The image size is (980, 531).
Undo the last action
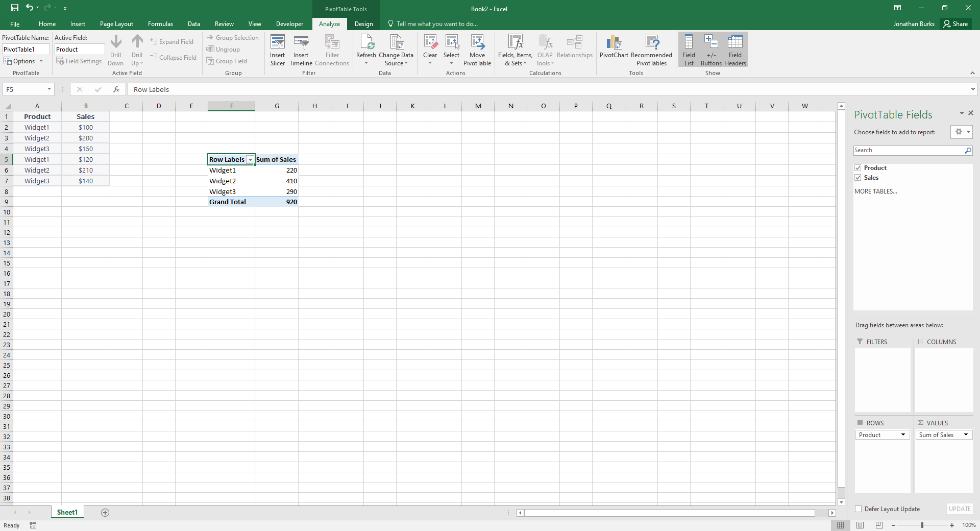tap(30, 8)
